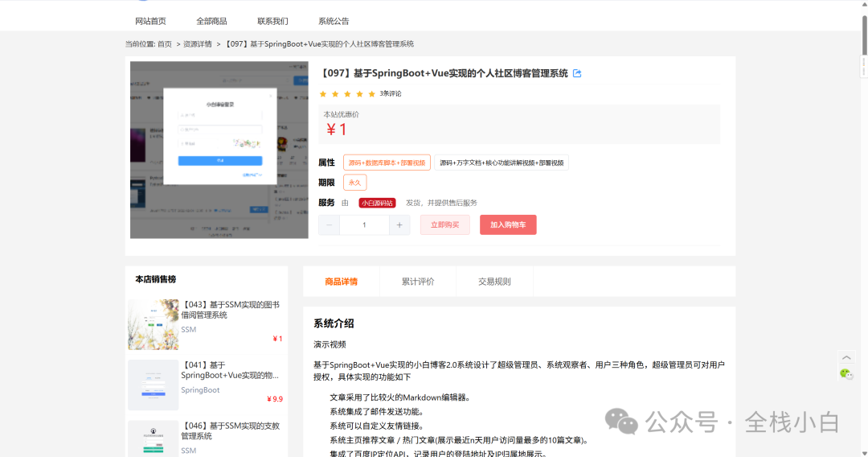This screenshot has height=457, width=868.
Task: Click the SpringBoot tag under product 041
Action: [200, 390]
